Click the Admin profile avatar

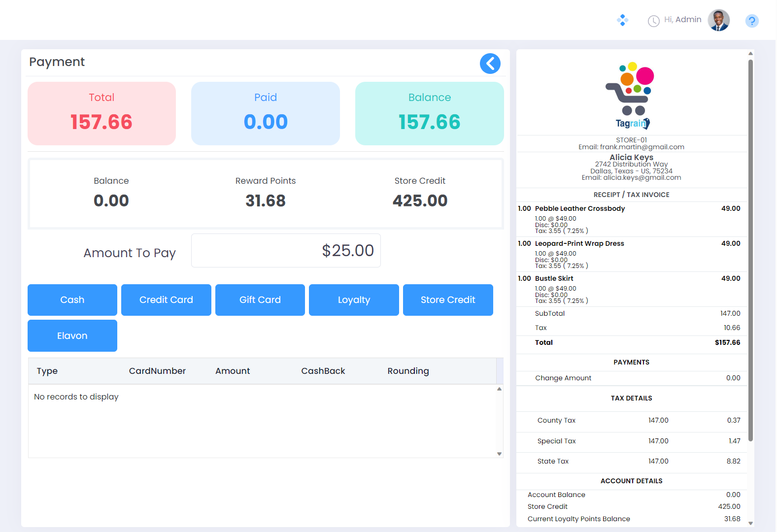tap(718, 20)
